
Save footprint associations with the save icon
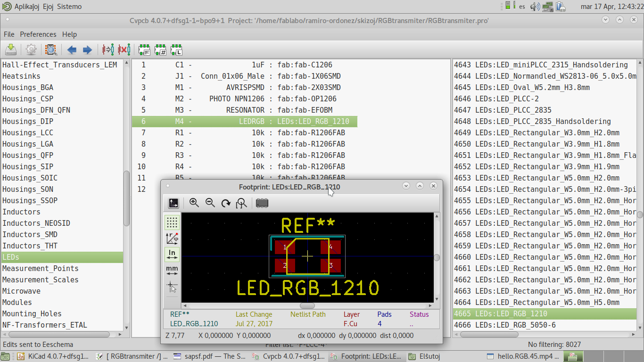[x=11, y=49]
